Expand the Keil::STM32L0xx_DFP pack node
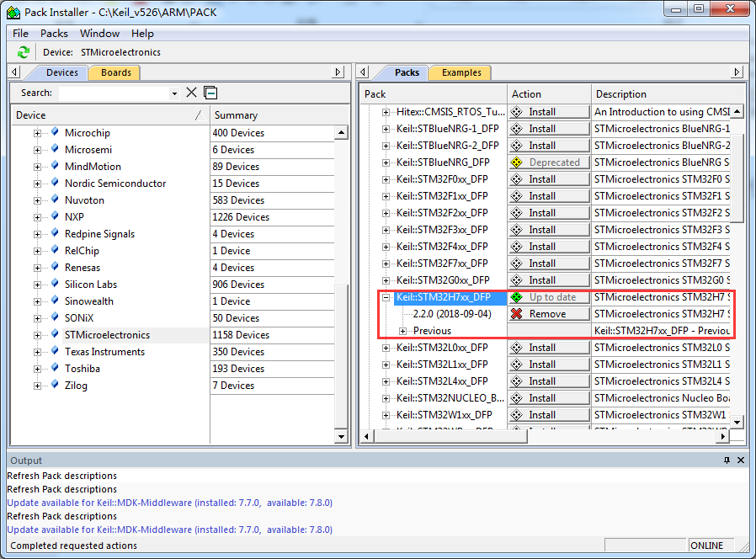This screenshot has width=756, height=559. 386,349
